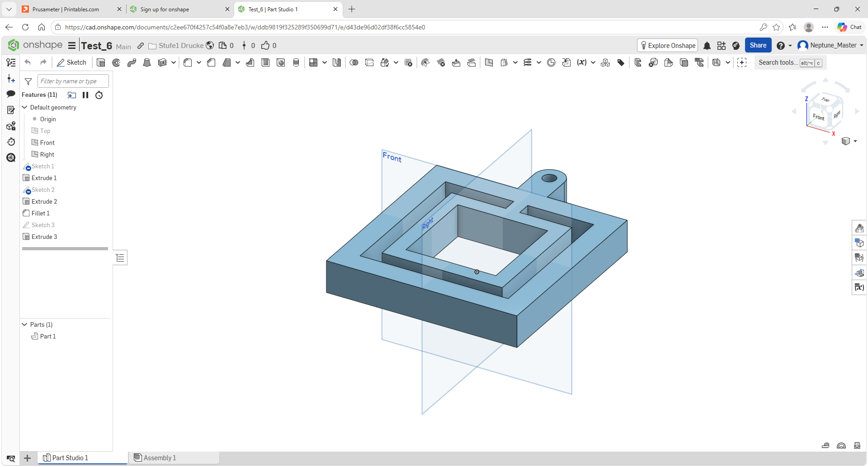Select the Plane tool

click(x=489, y=62)
